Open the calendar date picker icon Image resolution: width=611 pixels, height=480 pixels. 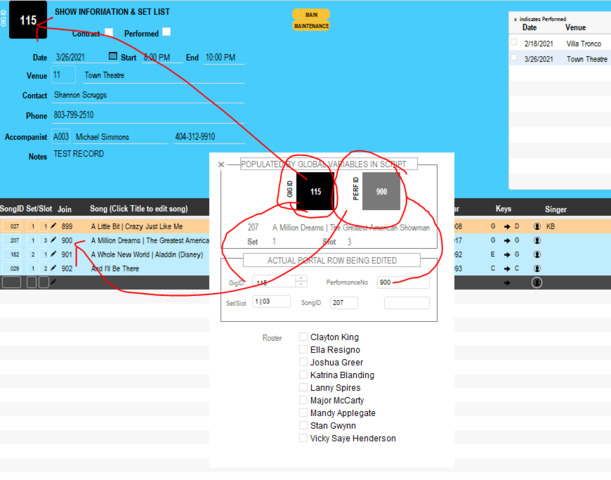pos(113,57)
